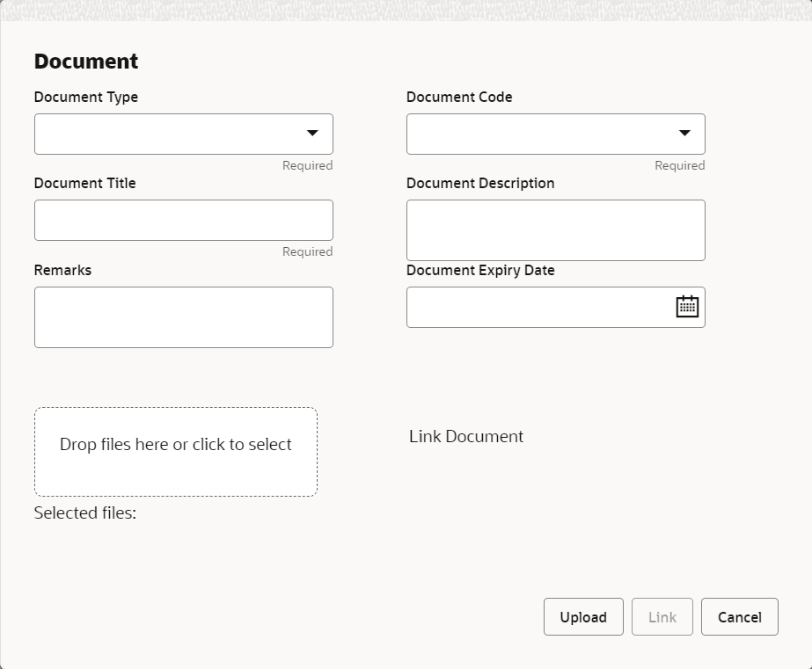The width and height of the screenshot is (812, 669).
Task: Select the Document Title label text
Action: (85, 184)
